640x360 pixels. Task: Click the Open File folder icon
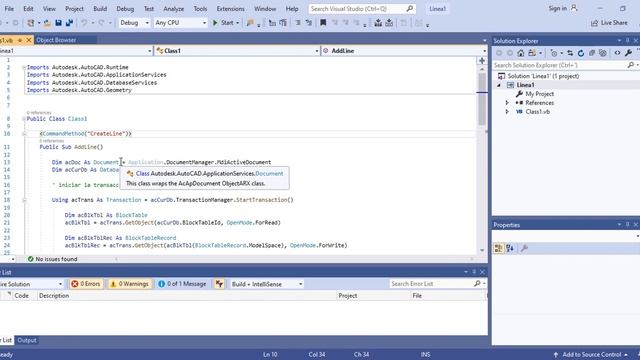[x=47, y=23]
